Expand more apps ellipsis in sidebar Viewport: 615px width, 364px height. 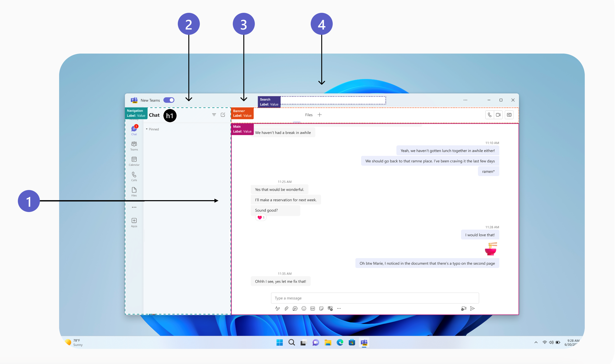click(x=134, y=207)
